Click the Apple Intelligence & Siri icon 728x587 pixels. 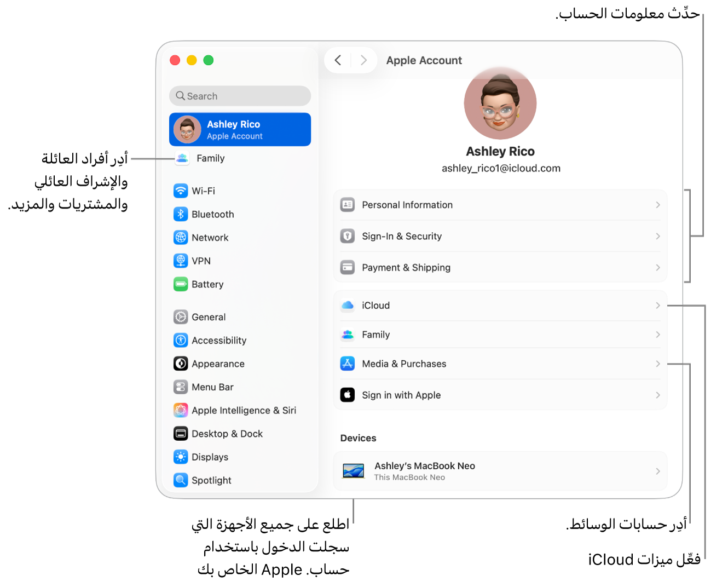pyautogui.click(x=181, y=410)
